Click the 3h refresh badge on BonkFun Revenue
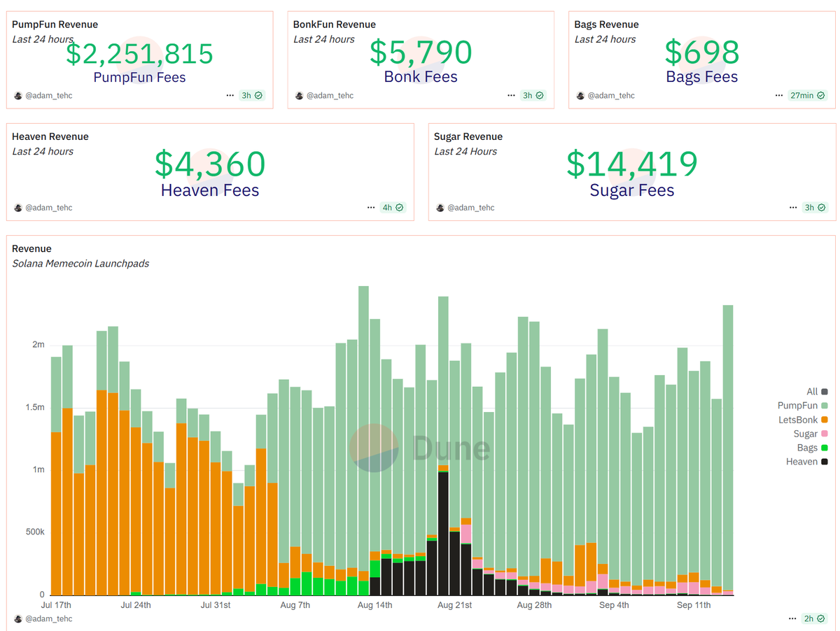Image resolution: width=840 pixels, height=631 pixels. click(x=533, y=95)
